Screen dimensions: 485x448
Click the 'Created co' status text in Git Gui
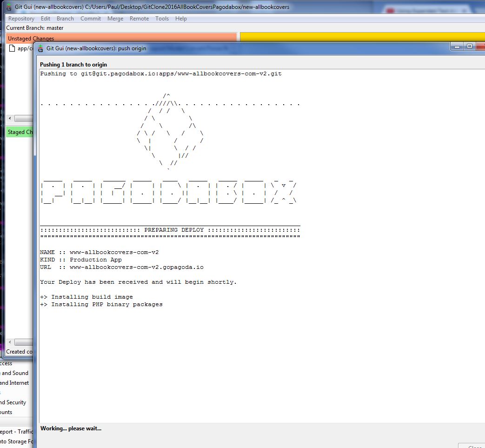tap(19, 352)
